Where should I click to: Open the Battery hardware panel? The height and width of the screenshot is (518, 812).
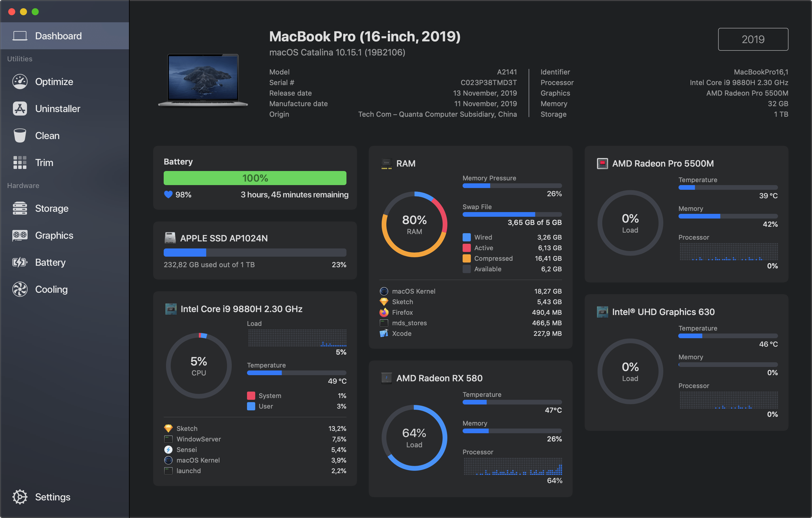tap(50, 262)
